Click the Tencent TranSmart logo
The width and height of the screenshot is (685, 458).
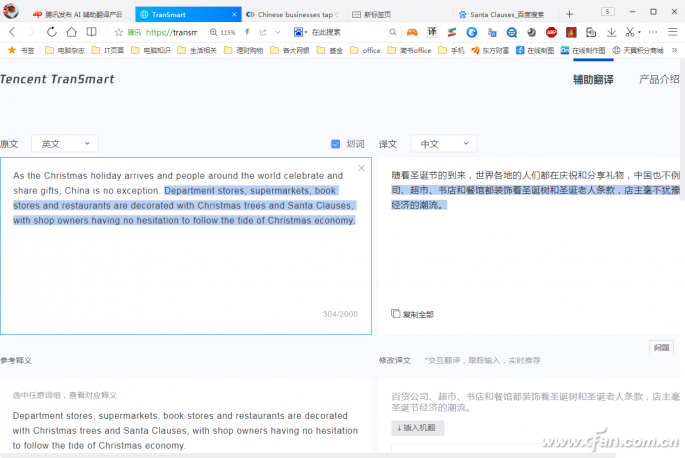pos(57,79)
